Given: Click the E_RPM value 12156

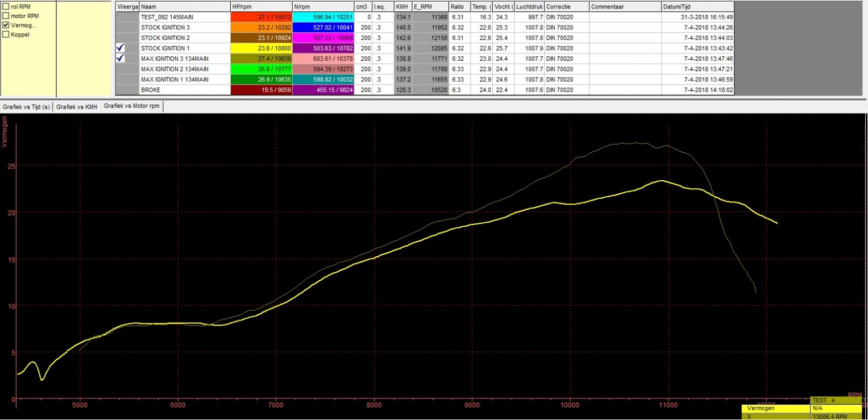Looking at the screenshot, I should (x=430, y=38).
